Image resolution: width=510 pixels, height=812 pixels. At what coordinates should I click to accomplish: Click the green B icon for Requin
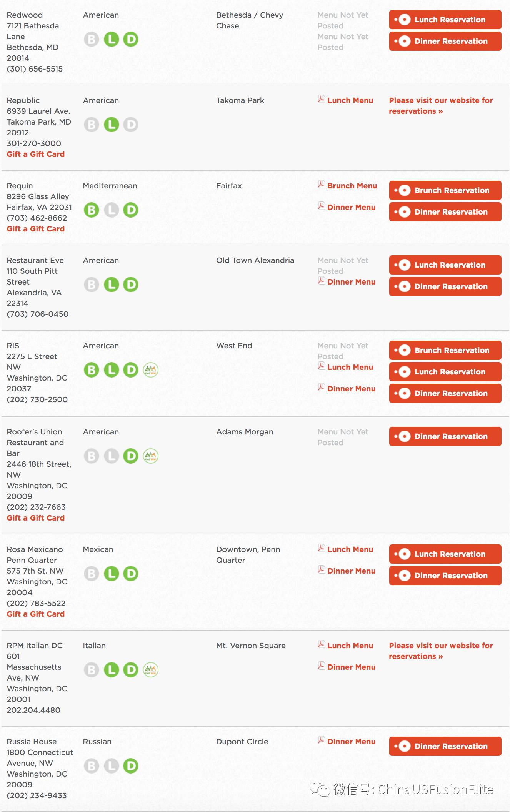pyautogui.click(x=92, y=210)
